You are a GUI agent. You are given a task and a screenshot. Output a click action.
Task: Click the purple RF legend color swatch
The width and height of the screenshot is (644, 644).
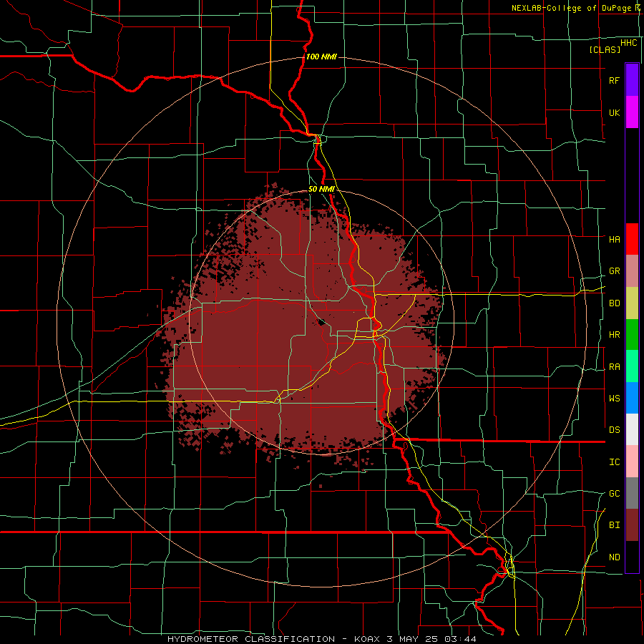632,80
